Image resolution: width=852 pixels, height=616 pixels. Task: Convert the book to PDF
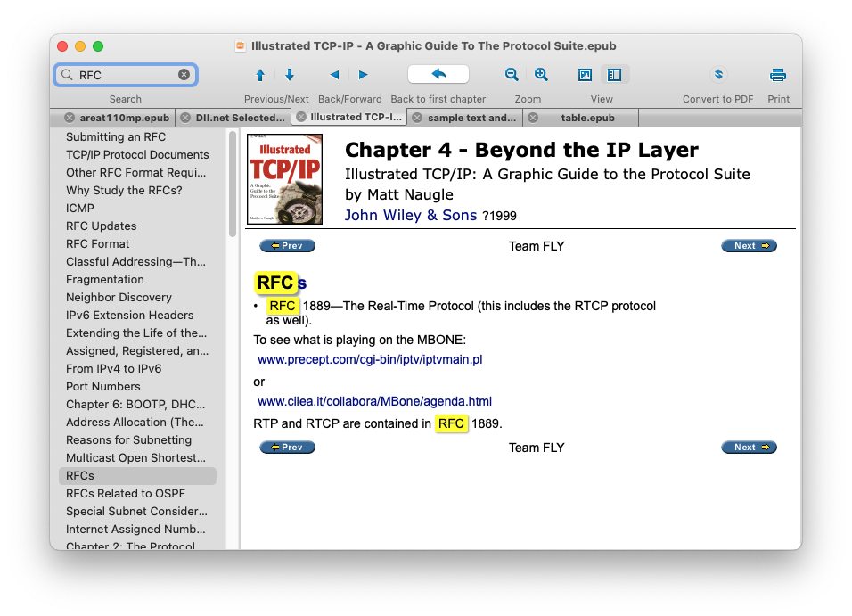point(718,75)
